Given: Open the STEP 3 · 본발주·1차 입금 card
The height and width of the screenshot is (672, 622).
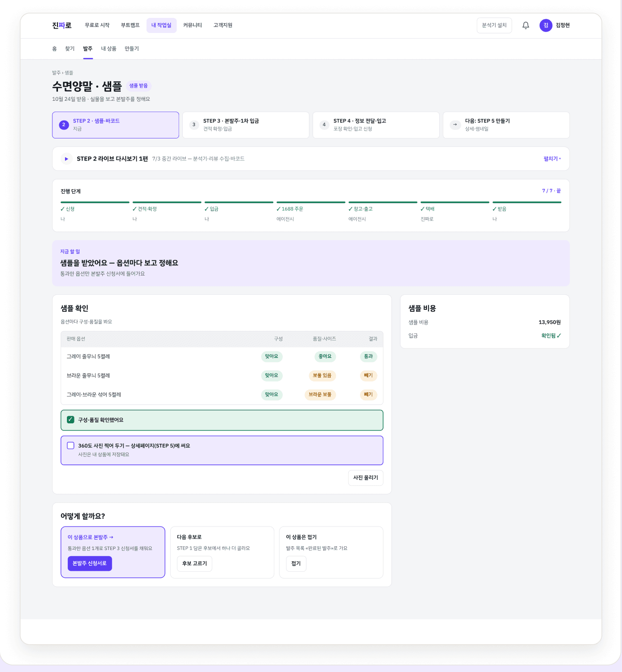Looking at the screenshot, I should (246, 125).
